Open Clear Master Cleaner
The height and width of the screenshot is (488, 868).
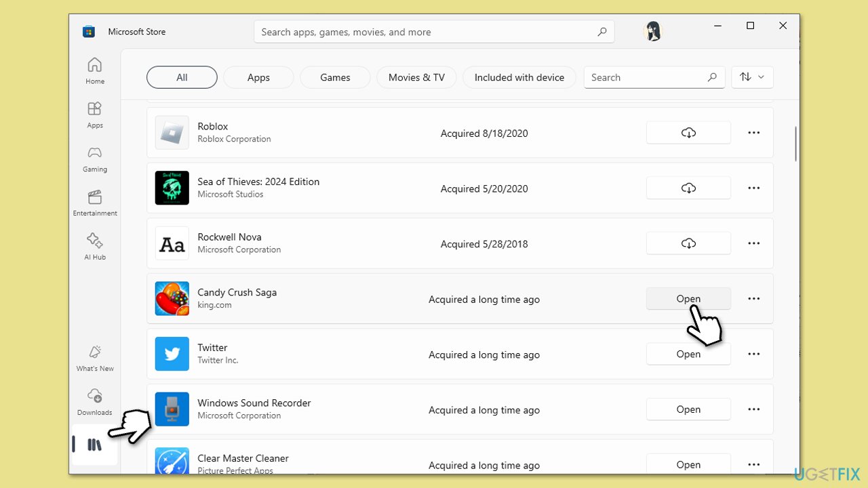688,464
